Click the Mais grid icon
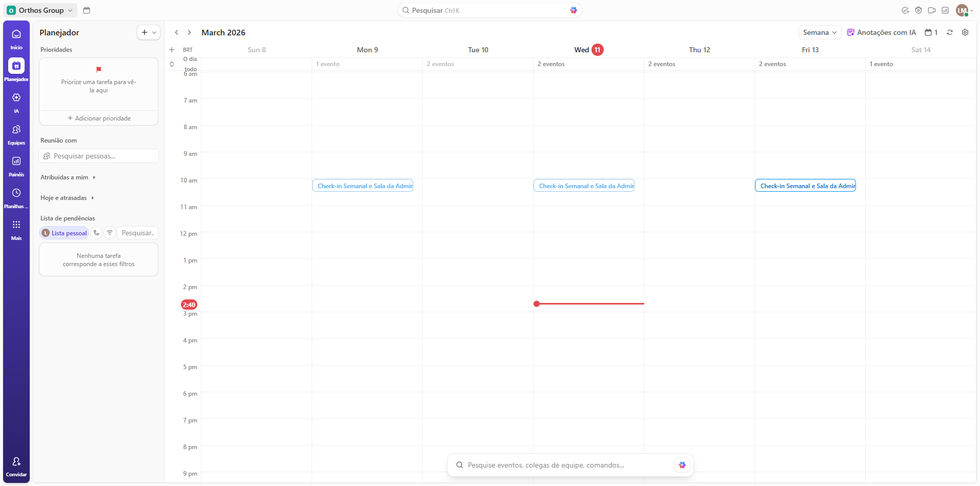Image resolution: width=980 pixels, height=486 pixels. tap(16, 225)
